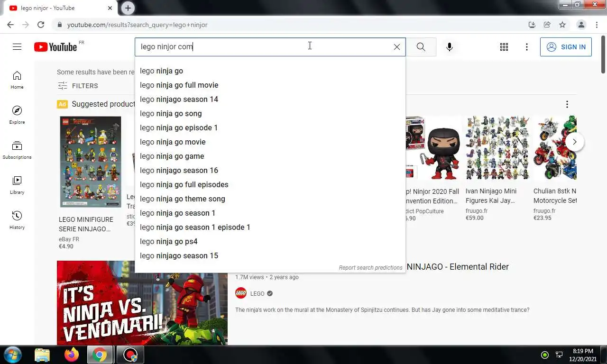Select suggestion "lego ninjago season 15"
The image size is (607, 364).
click(x=270, y=255)
